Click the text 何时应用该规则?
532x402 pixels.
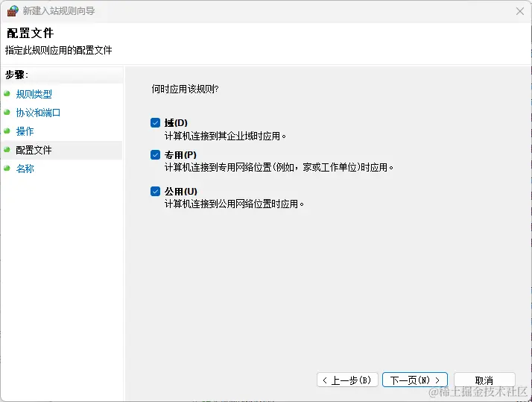[x=185, y=89]
